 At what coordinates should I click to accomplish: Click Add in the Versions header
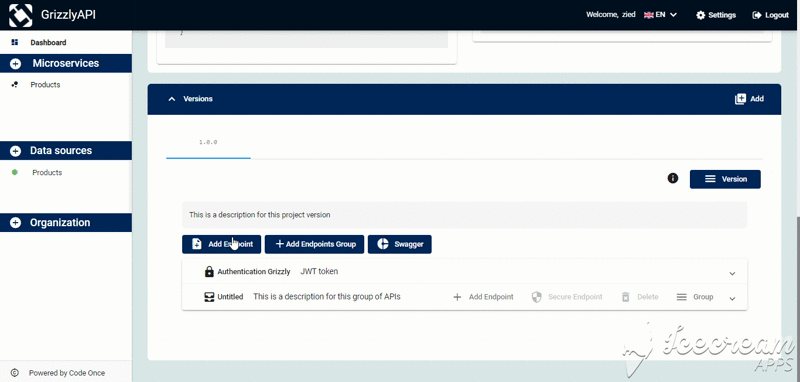pyautogui.click(x=749, y=99)
